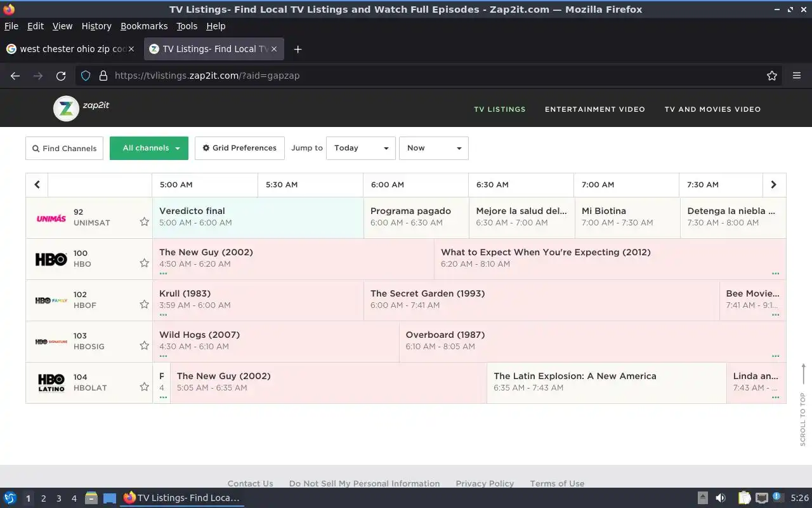The width and height of the screenshot is (812, 508).
Task: Click the UniMás channel logo
Action: [x=51, y=218]
